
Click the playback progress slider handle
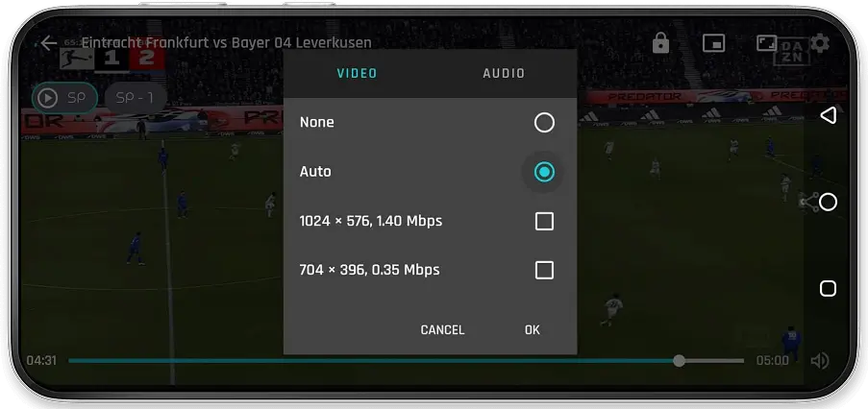click(680, 361)
